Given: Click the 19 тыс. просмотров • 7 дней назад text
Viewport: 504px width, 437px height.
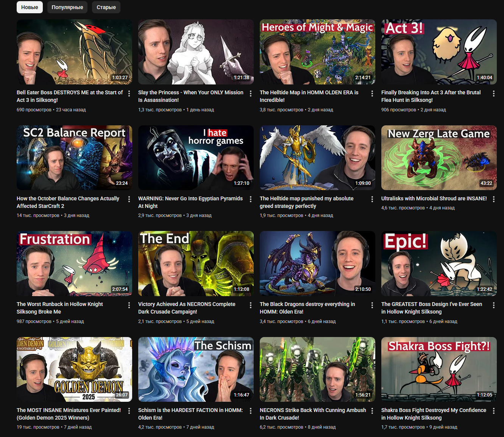Looking at the screenshot, I should tap(54, 427).
